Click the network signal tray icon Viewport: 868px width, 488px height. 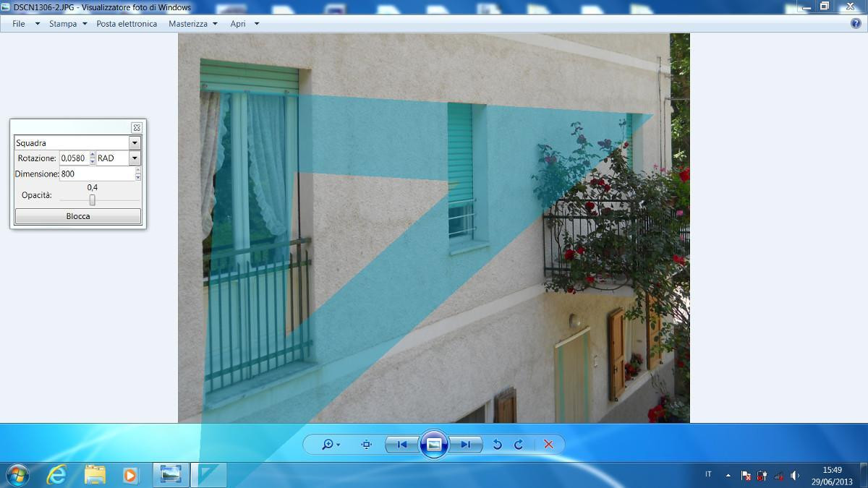coord(778,476)
